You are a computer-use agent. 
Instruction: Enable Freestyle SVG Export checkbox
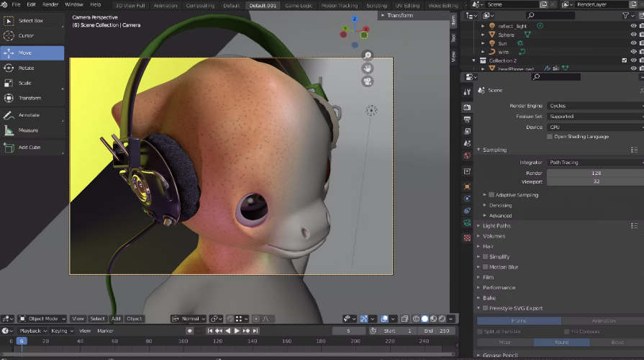point(485,308)
